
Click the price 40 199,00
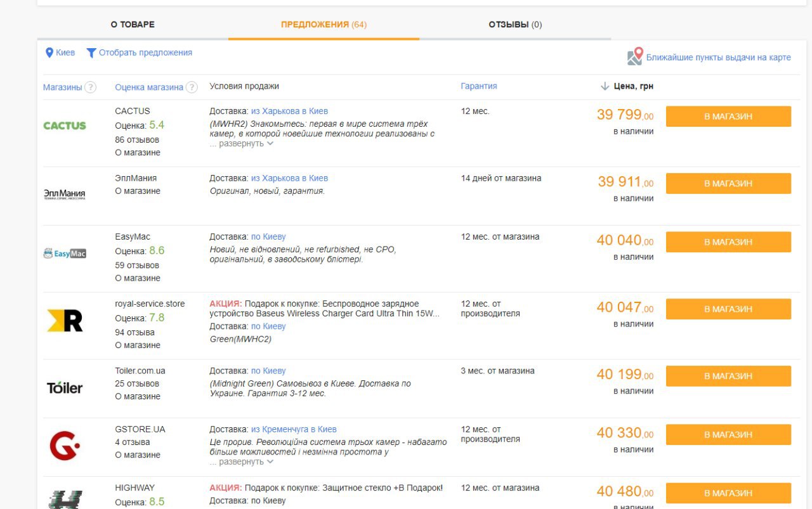pos(625,375)
